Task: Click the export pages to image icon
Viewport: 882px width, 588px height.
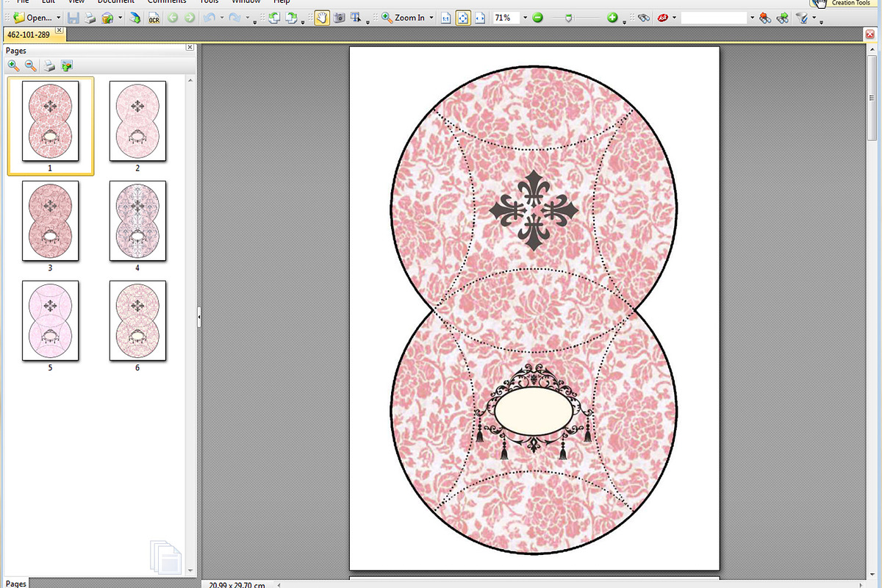Action: (67, 65)
